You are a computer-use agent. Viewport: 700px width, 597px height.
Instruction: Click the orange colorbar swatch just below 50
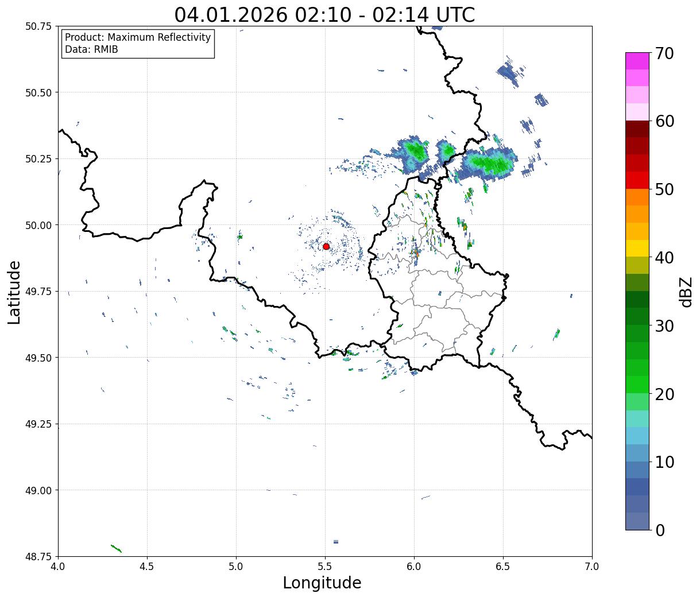click(637, 197)
